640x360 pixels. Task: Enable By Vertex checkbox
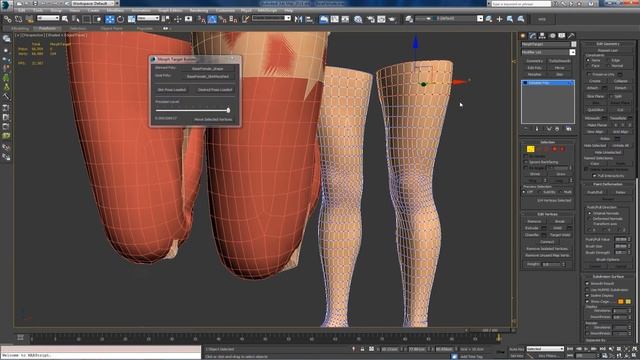[x=526, y=156]
